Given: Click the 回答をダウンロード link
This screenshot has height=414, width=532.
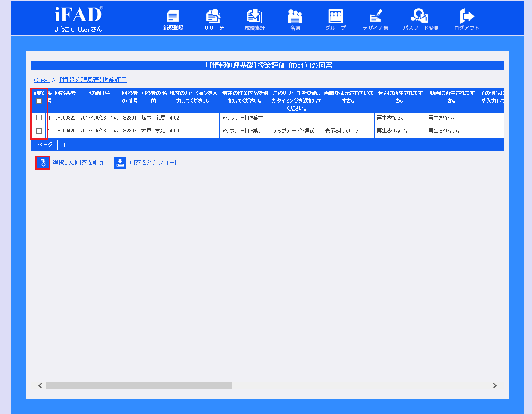Looking at the screenshot, I should (153, 163).
